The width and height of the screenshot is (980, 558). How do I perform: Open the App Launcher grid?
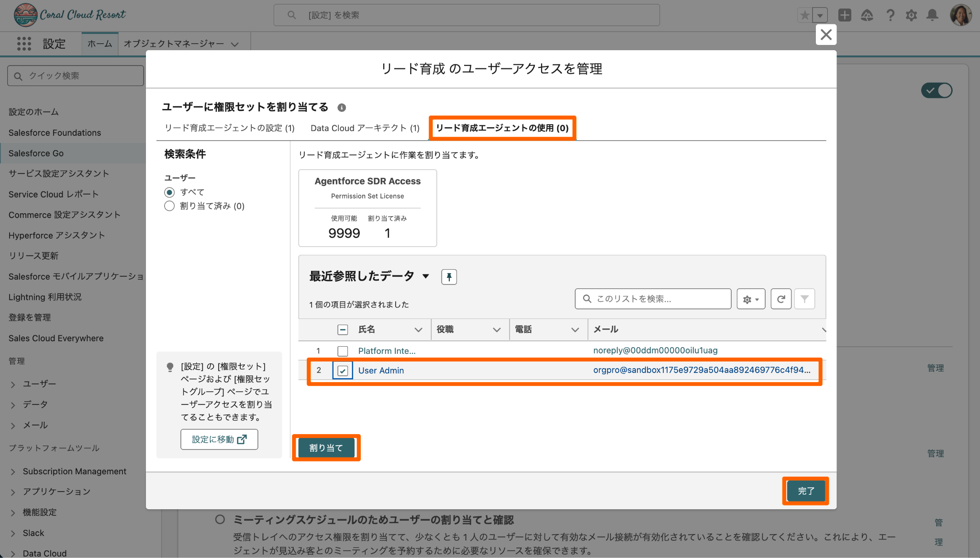tap(24, 44)
